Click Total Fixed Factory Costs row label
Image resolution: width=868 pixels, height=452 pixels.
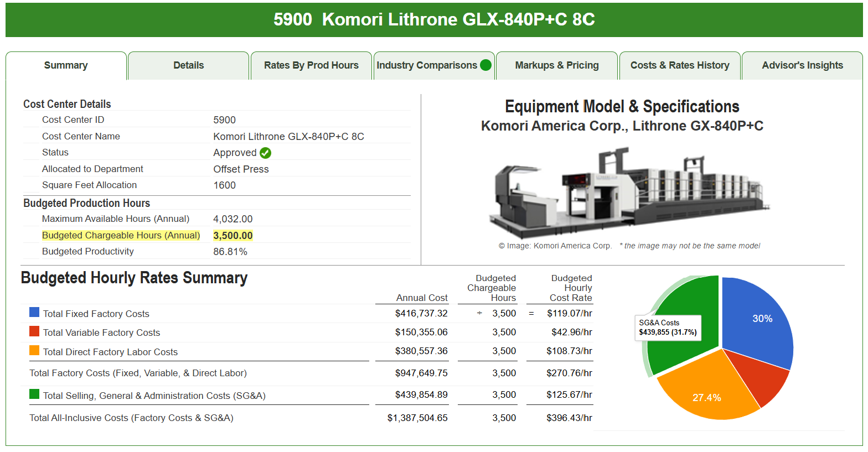tap(96, 314)
